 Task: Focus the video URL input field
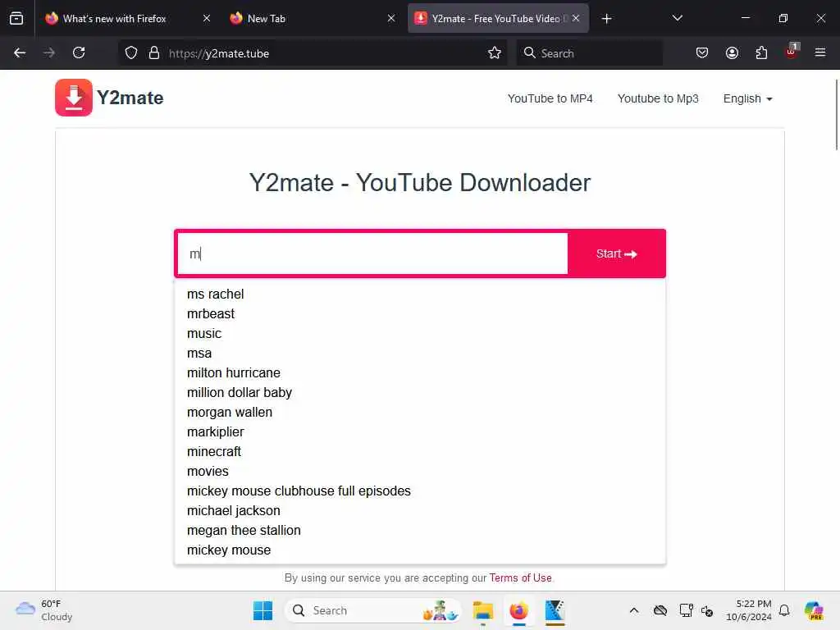(372, 254)
